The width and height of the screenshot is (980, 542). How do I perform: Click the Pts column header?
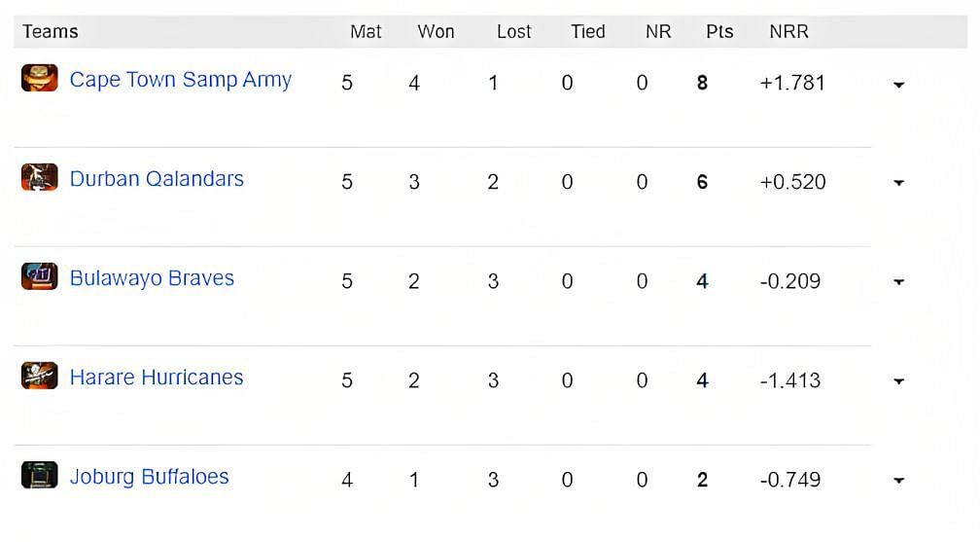pos(719,31)
